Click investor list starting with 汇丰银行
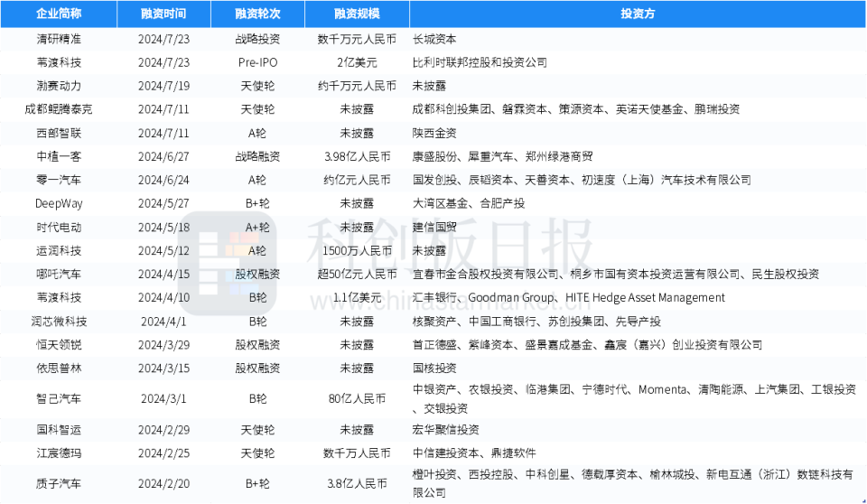The image size is (867, 504). [x=568, y=298]
